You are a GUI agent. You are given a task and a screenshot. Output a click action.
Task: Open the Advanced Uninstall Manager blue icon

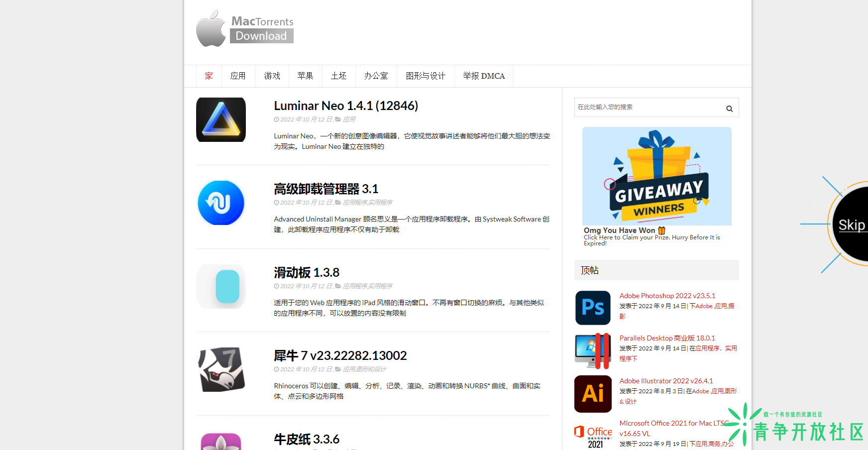coord(221,203)
